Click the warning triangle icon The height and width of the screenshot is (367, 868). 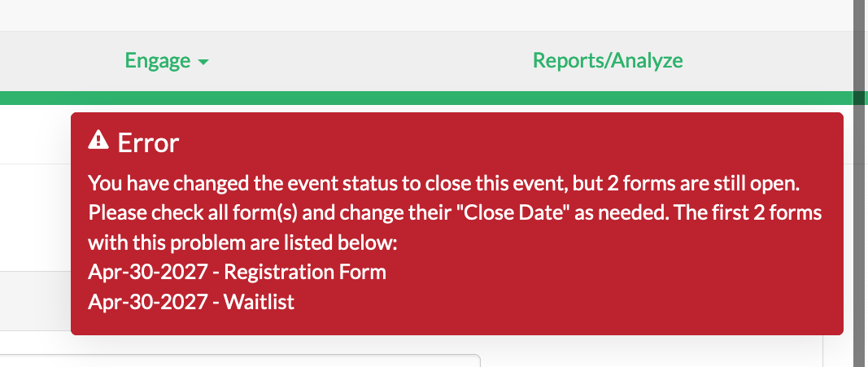pos(98,140)
